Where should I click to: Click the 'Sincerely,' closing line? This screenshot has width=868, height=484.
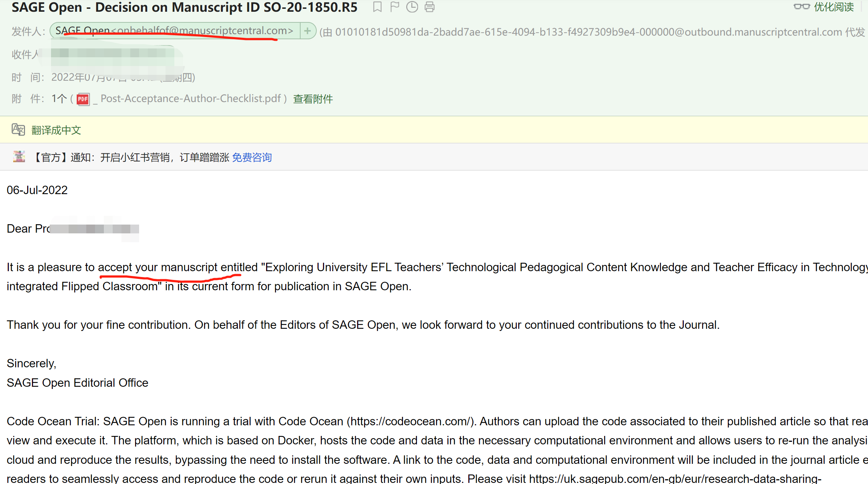click(x=32, y=363)
